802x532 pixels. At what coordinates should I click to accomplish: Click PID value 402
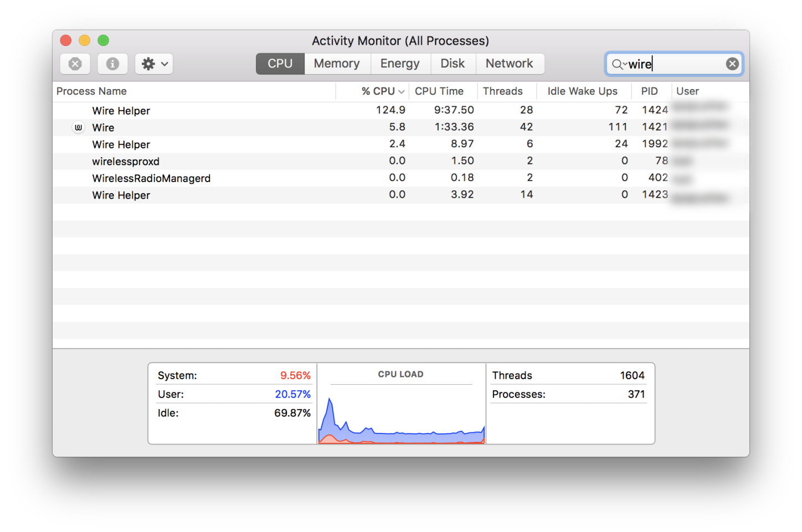(658, 178)
